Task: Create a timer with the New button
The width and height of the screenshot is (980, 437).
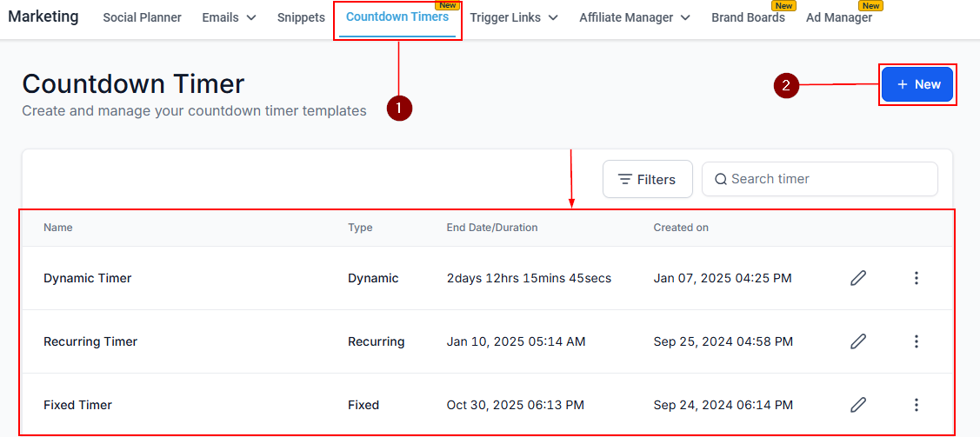Action: [x=917, y=84]
